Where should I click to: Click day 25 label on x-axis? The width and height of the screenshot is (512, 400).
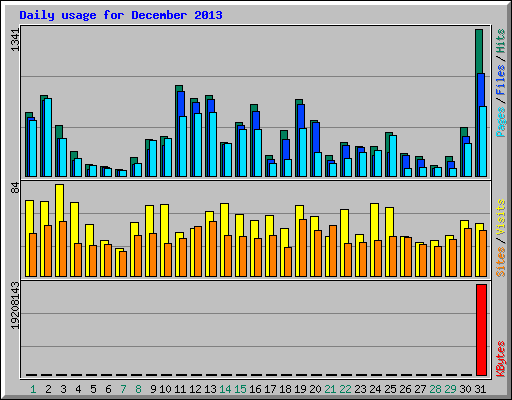point(390,389)
